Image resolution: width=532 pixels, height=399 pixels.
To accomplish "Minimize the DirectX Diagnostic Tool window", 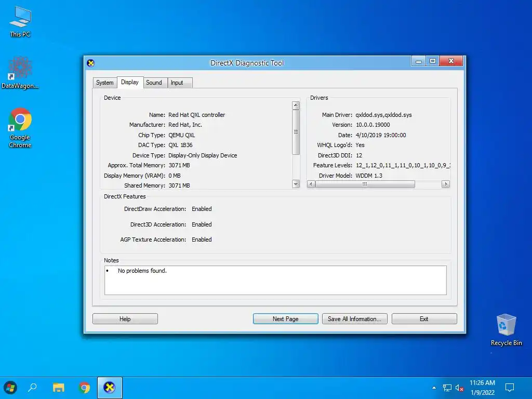I will (x=419, y=61).
